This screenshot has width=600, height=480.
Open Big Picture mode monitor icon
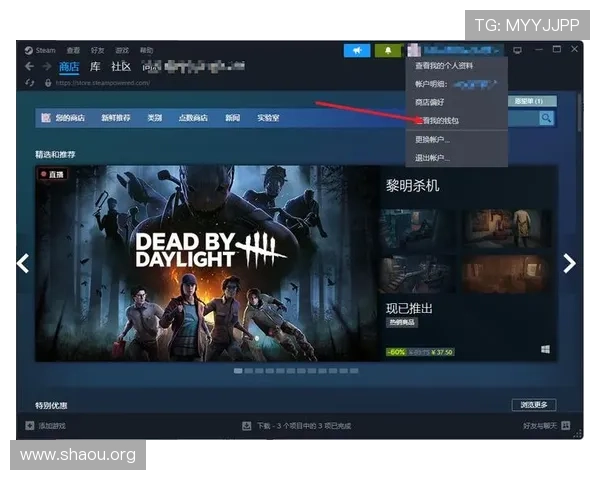click(517, 50)
